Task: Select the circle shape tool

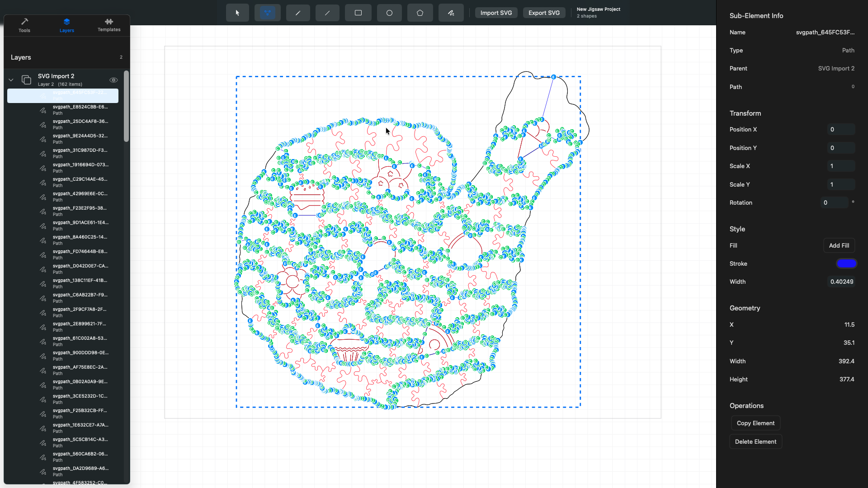Action: pos(389,13)
